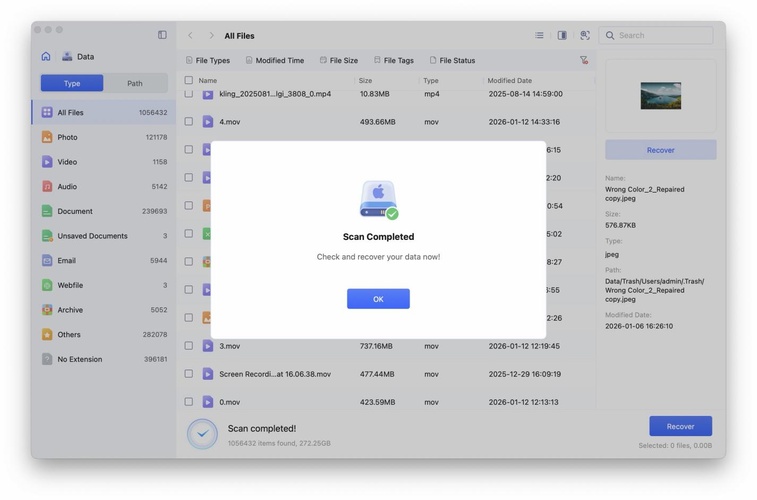Open File Types filter dropdown
757x500 pixels.
coord(208,60)
